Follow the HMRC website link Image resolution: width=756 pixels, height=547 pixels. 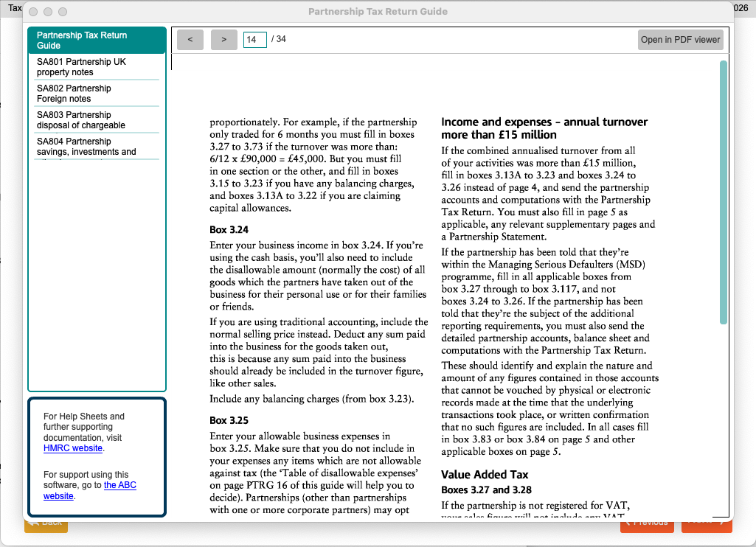72,448
